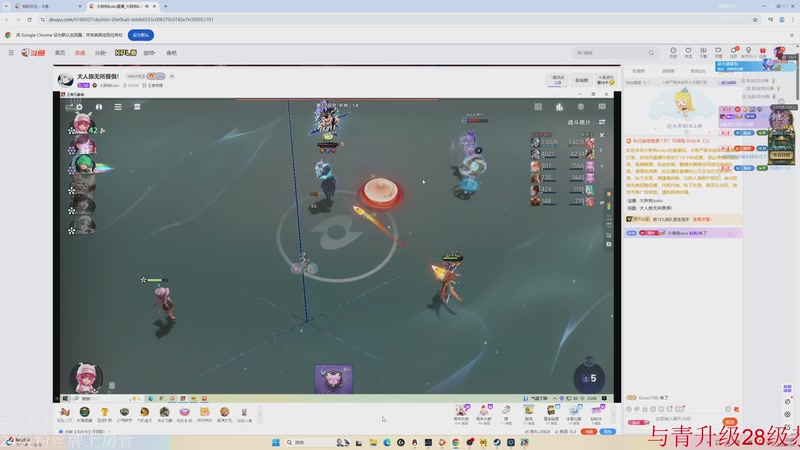This screenshot has height=450, width=800.
Task: Switch to the first Chrome tab
Action: point(47,6)
